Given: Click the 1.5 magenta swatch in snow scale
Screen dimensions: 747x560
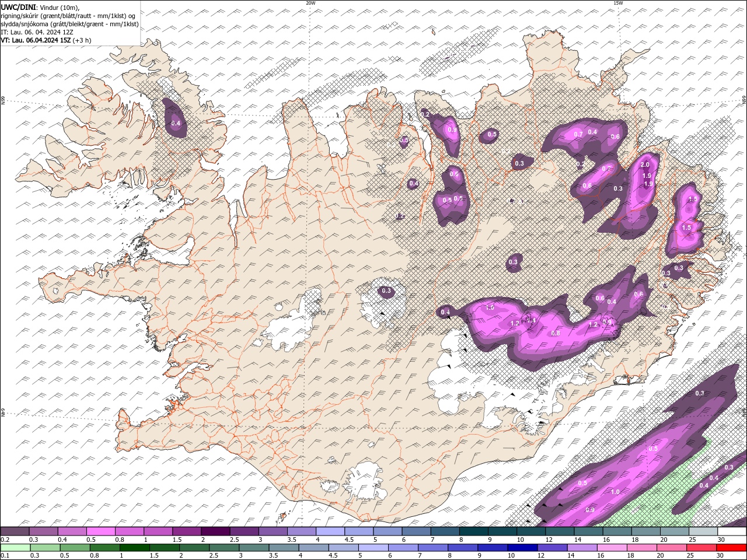Looking at the screenshot, I should [x=187, y=531].
